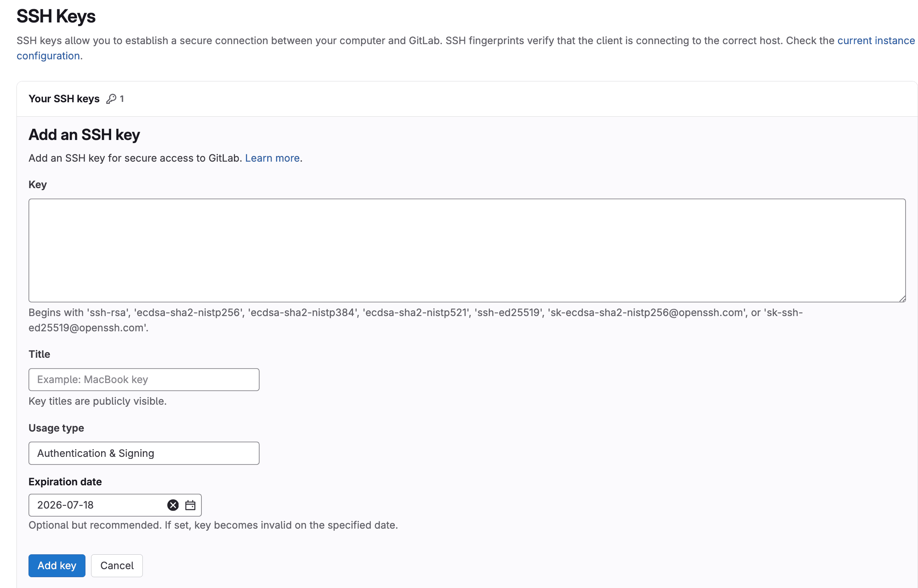Click the Cancel button
The width and height of the screenshot is (918, 588).
click(x=117, y=566)
